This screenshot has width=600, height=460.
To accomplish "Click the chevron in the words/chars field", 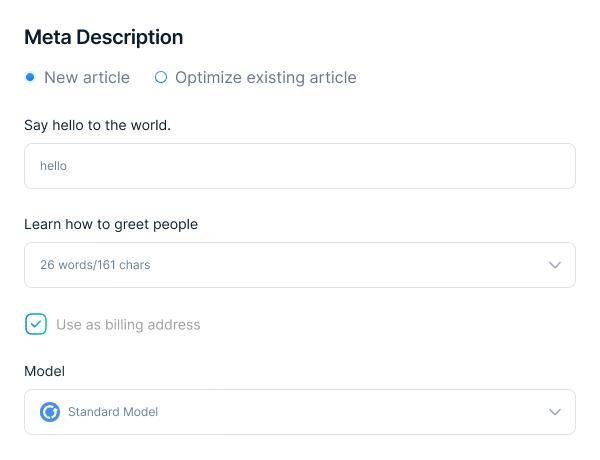I will coord(555,265).
